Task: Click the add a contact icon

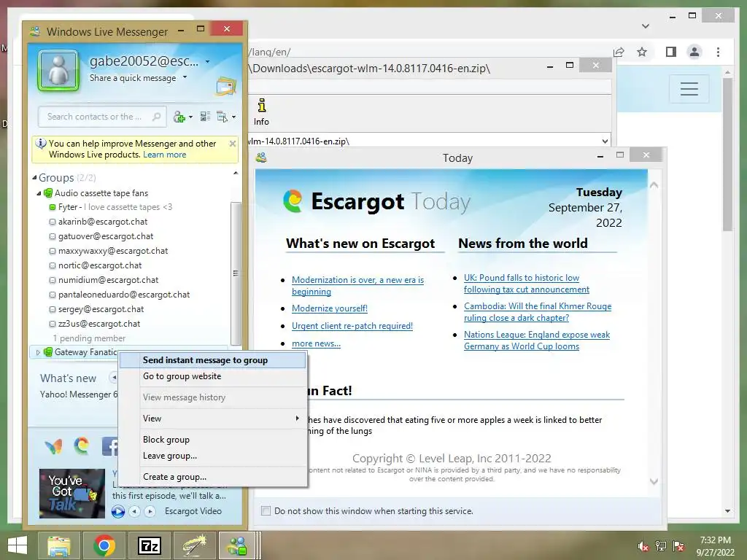Action: tap(179, 117)
